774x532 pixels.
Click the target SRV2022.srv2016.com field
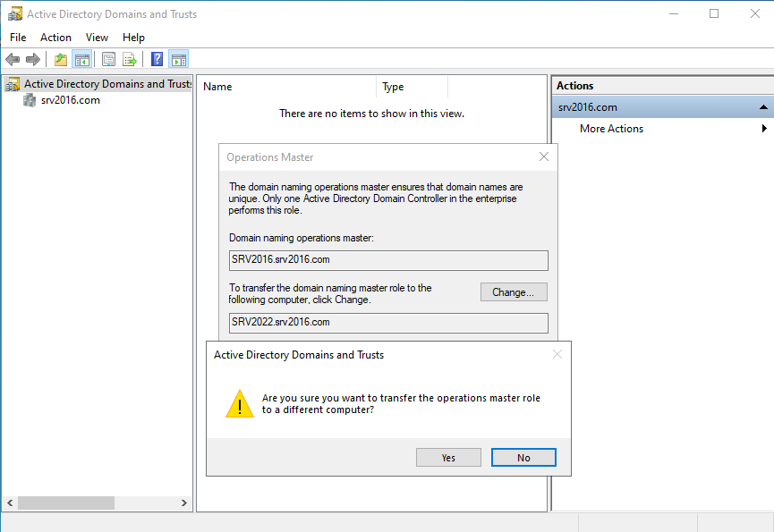coord(388,323)
